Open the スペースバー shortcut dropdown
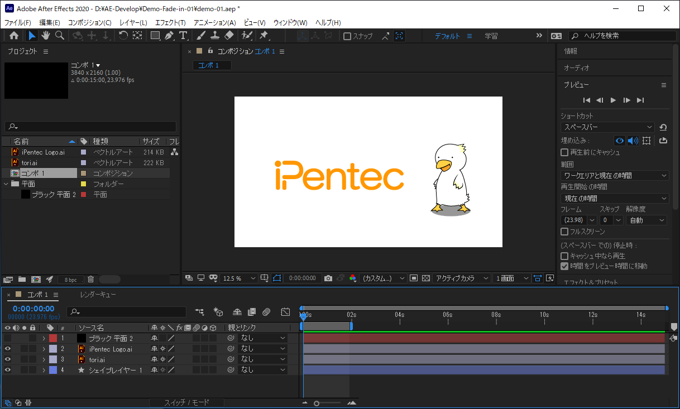Viewport: 680px width, 409px height. click(x=607, y=127)
